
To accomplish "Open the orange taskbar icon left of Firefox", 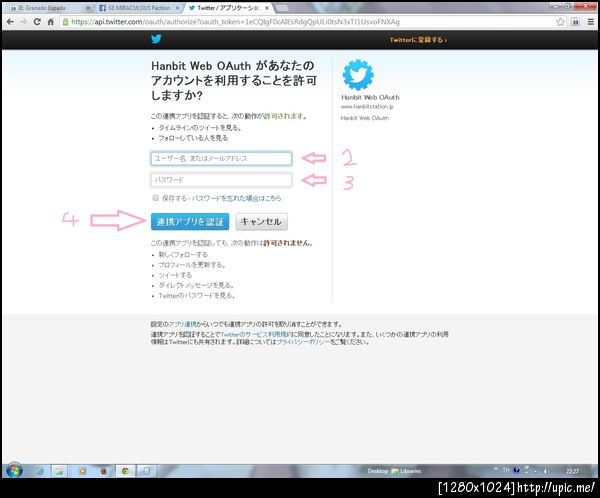I will pos(82,471).
